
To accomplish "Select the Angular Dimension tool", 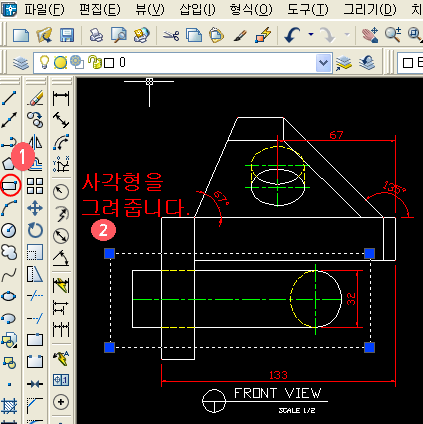I will point(61,258).
